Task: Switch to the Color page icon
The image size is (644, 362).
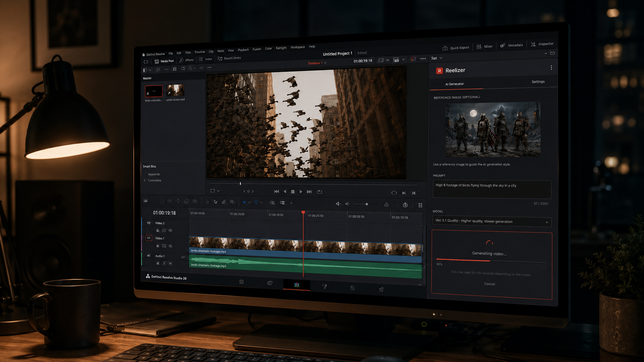Action: pyautogui.click(x=352, y=288)
